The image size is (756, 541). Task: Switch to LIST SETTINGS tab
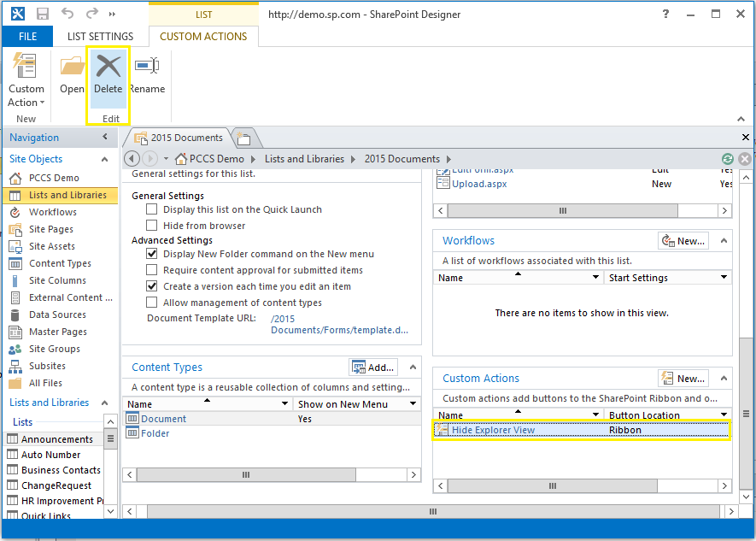[100, 37]
